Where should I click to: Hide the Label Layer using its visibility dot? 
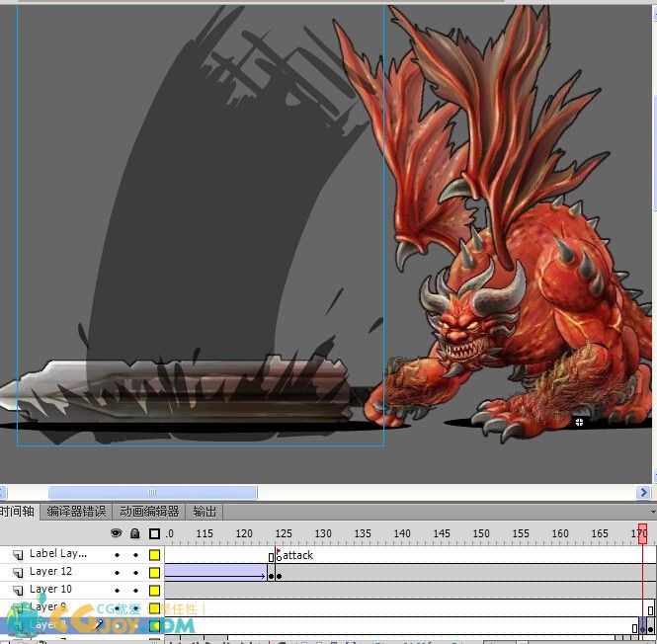[117, 555]
